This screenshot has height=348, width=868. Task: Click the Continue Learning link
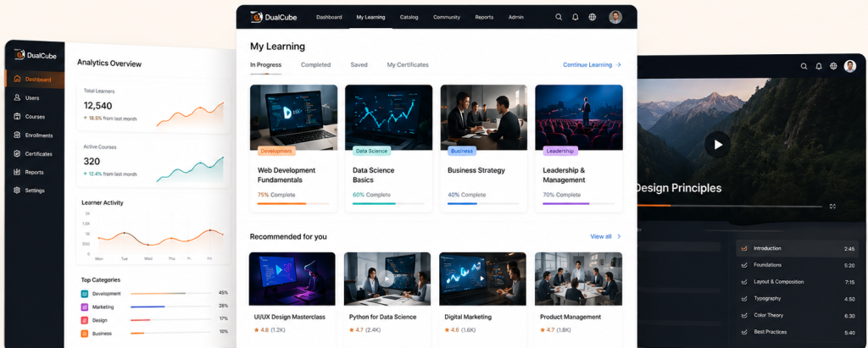point(587,64)
